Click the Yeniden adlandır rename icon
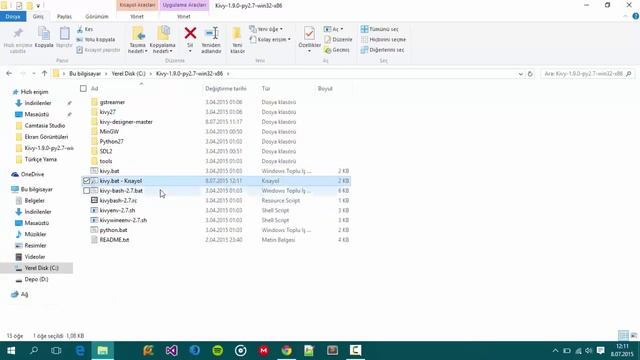Viewport: 640px width, 360px height. 211,33
